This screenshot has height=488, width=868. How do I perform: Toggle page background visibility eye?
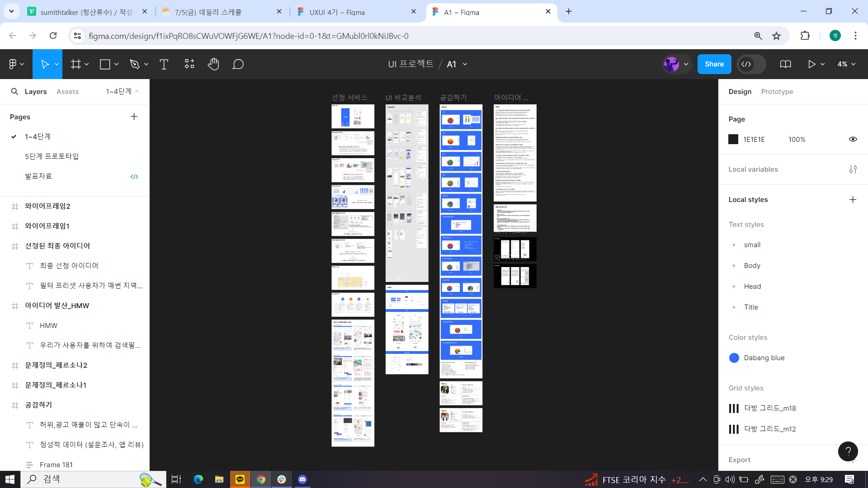point(853,139)
